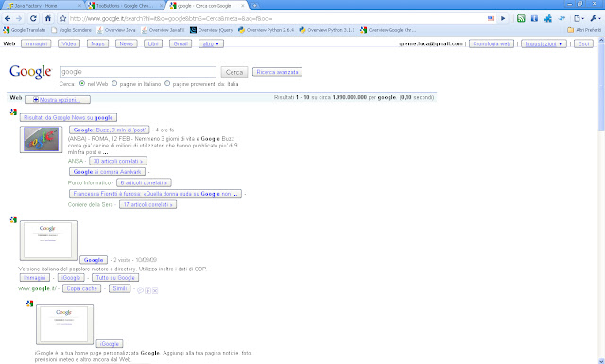
Task: Expand Mostra opzioni panel
Action: 58,100
